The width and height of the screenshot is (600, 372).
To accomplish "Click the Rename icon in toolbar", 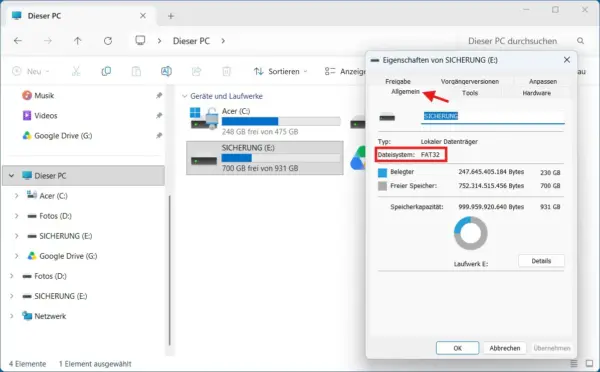I will coord(166,71).
